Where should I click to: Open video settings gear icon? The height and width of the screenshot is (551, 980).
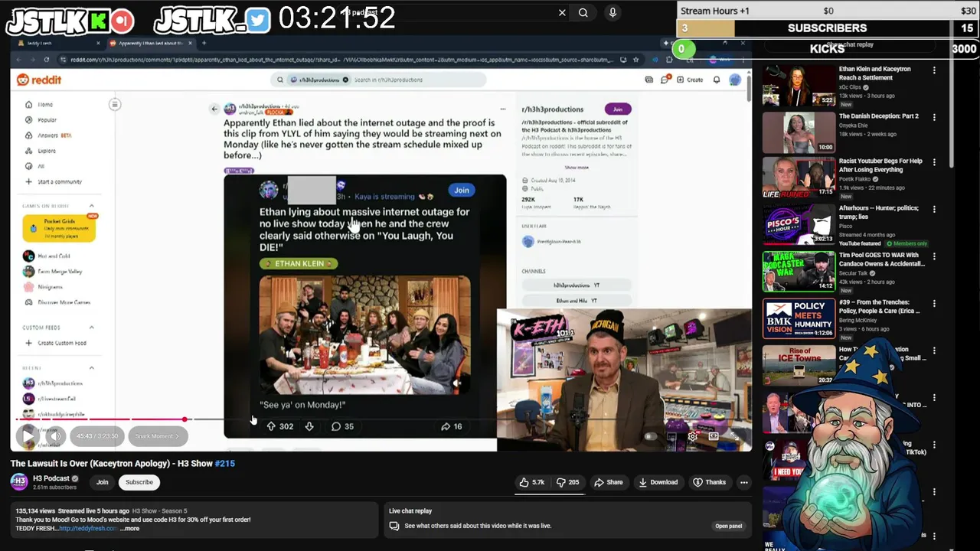tap(693, 436)
